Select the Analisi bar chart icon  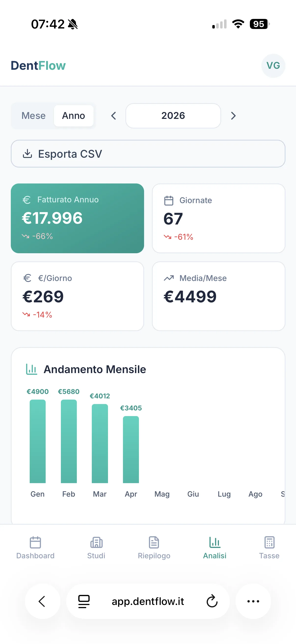pos(215,542)
